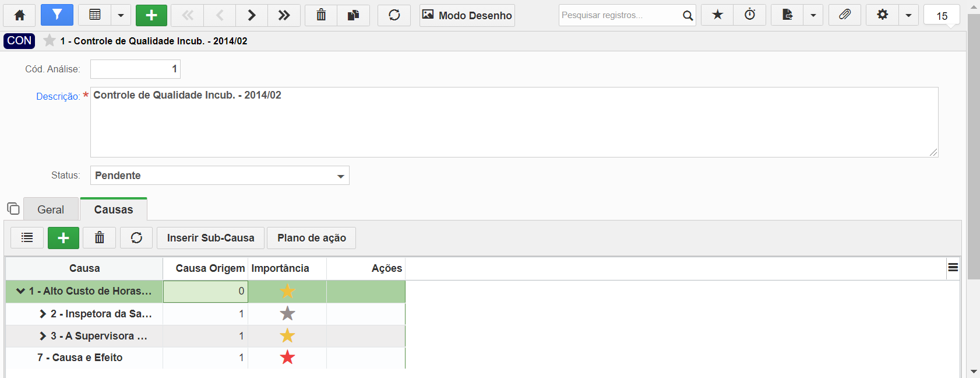The width and height of the screenshot is (980, 378).
Task: Go to the next record arrow
Action: 252,15
